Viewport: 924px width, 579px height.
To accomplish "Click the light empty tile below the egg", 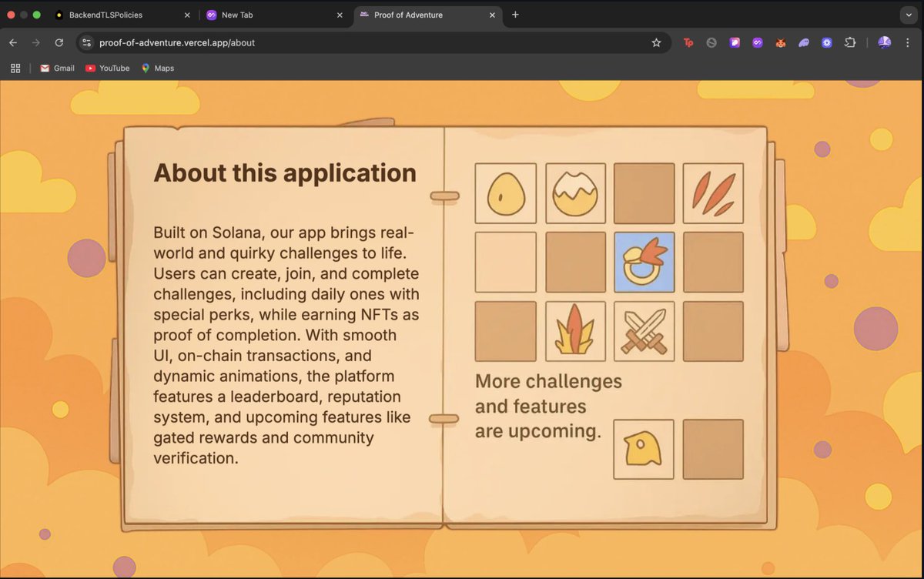I will [x=506, y=262].
